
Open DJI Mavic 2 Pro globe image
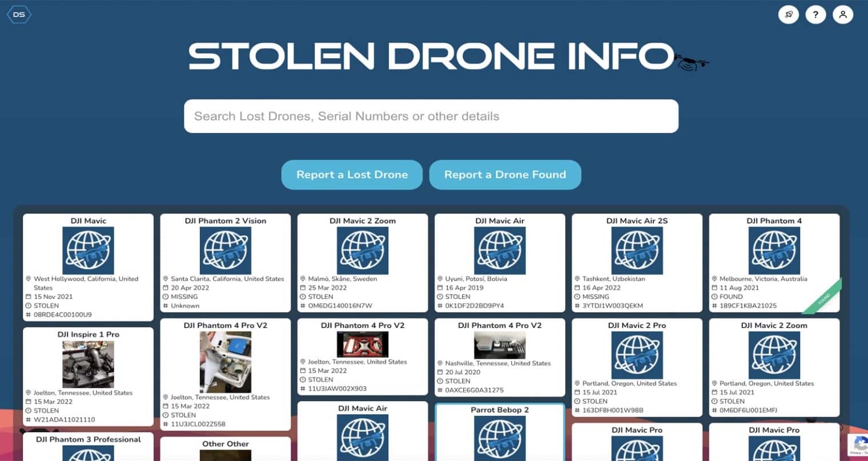coord(637,355)
